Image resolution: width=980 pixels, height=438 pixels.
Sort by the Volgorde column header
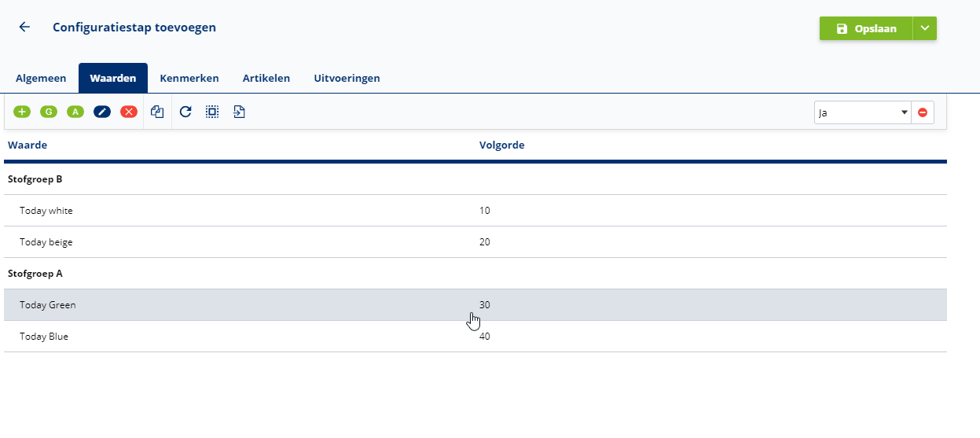[x=501, y=145]
